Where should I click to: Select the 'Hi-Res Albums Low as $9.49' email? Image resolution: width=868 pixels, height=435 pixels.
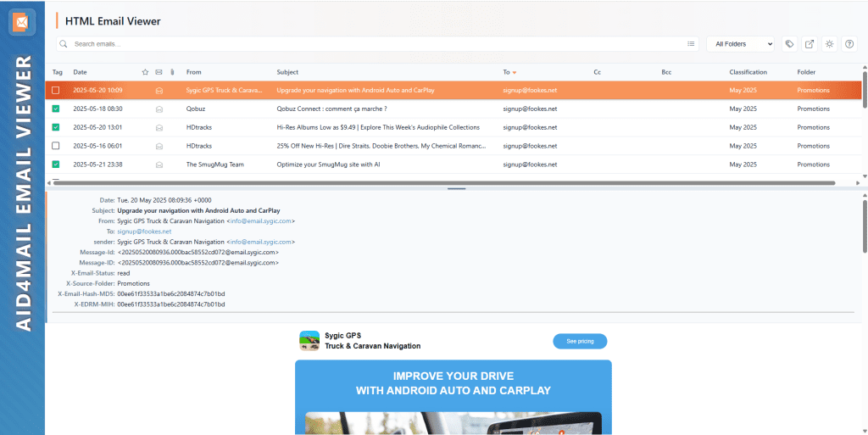[378, 127]
